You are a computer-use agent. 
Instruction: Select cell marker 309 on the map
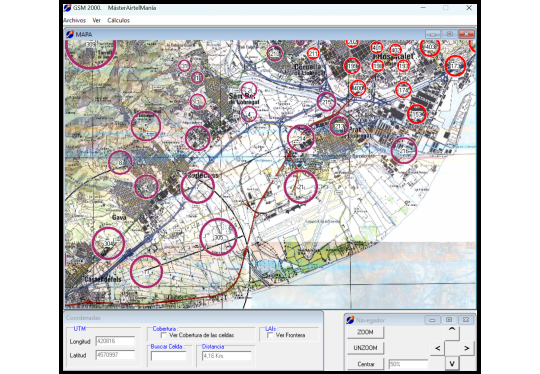coord(90,51)
